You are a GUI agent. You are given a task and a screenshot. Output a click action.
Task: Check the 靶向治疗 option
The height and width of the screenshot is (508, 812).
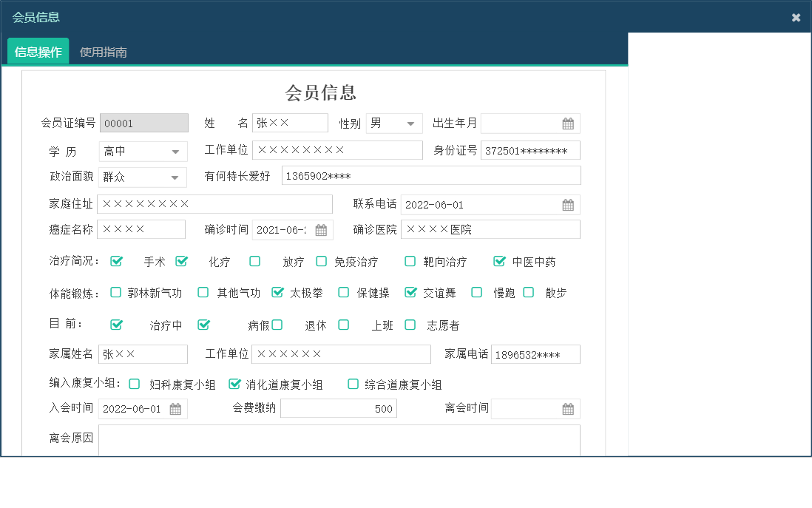[409, 261]
